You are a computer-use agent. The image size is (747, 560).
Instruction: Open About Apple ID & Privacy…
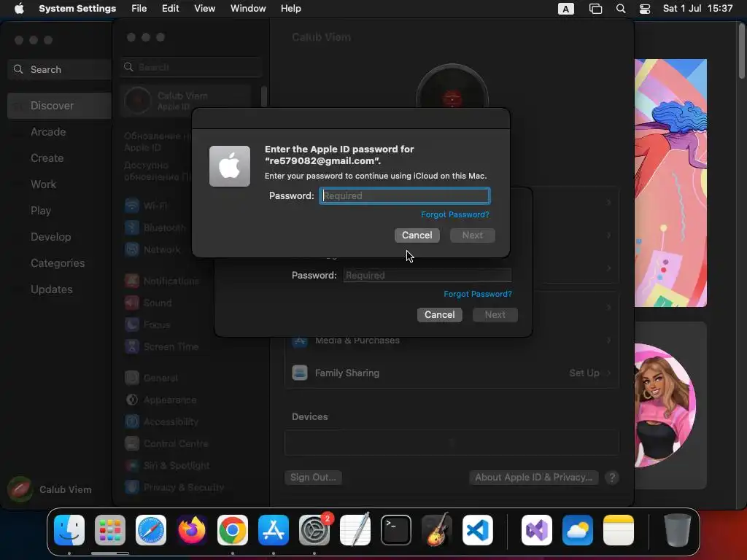pyautogui.click(x=533, y=478)
